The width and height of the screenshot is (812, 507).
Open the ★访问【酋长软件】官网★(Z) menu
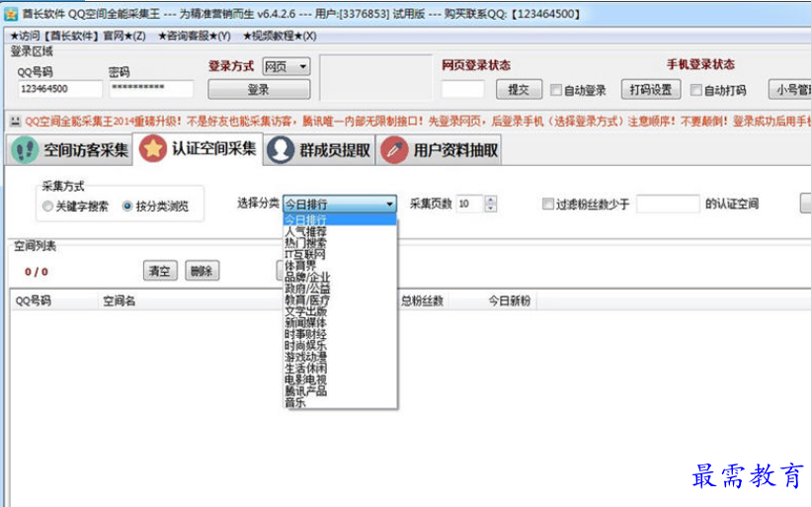point(78,36)
